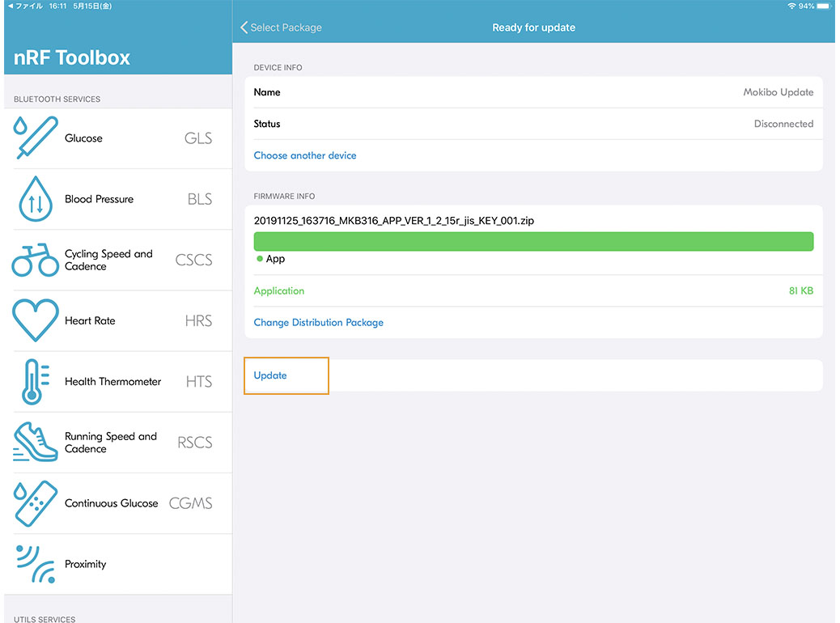
Task: Click the nRF Toolbox header title
Action: pyautogui.click(x=72, y=57)
